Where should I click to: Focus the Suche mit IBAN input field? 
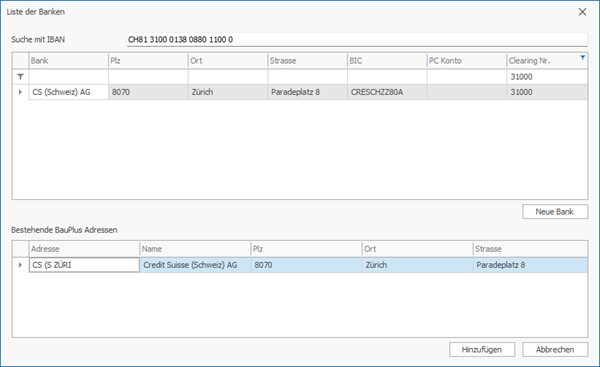tap(357, 39)
